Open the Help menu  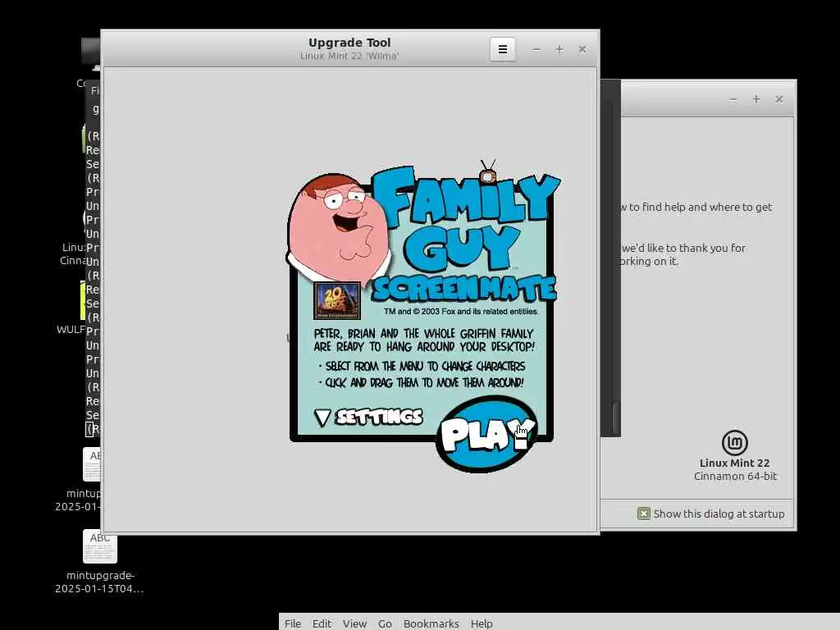pos(482,623)
